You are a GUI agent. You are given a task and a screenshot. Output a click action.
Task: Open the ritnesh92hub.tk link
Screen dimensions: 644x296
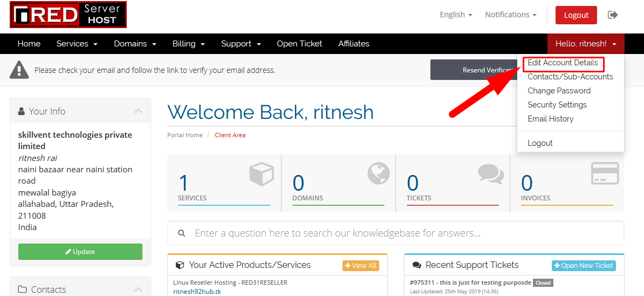click(197, 292)
